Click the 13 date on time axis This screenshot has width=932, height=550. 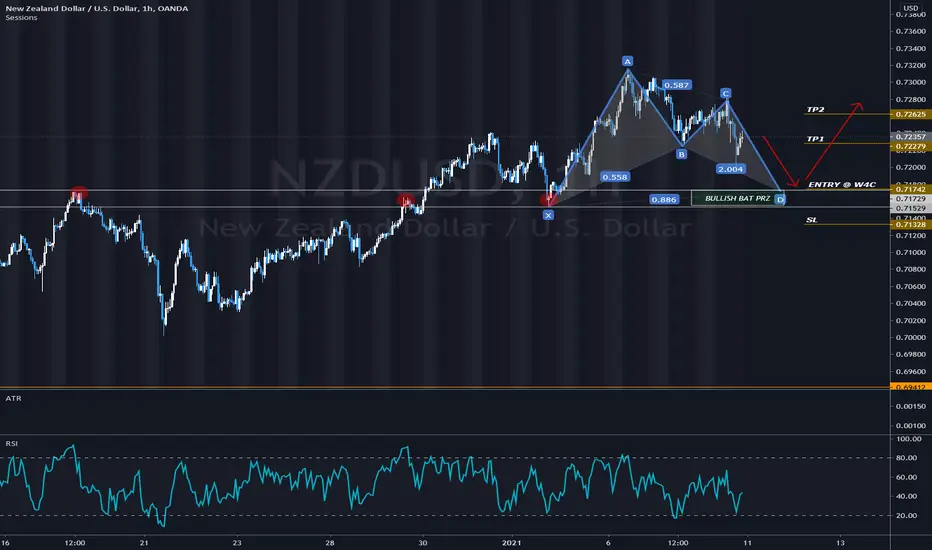840,543
